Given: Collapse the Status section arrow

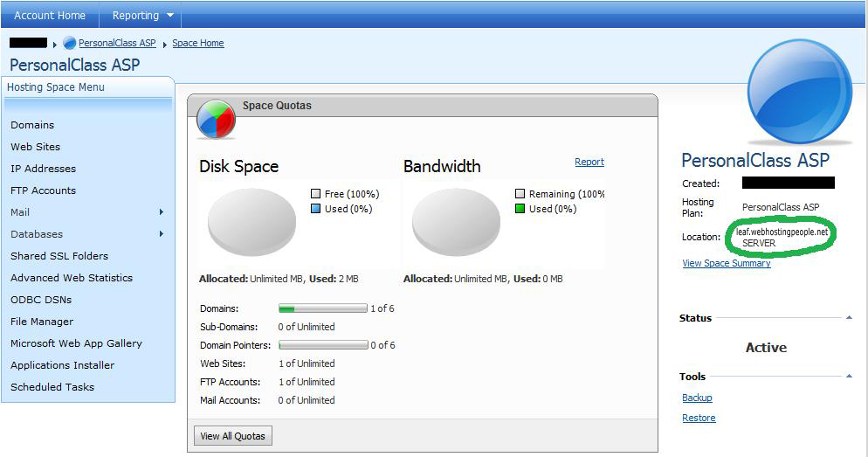Looking at the screenshot, I should pyautogui.click(x=849, y=317).
